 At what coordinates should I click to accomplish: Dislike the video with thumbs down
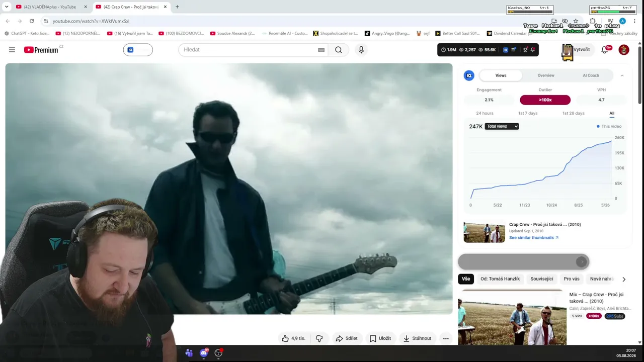click(319, 338)
